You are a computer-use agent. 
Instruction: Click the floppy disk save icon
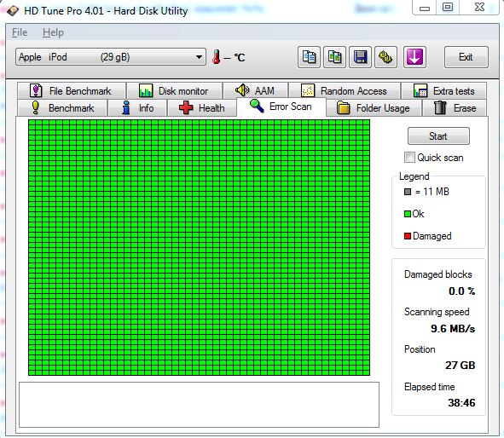[361, 57]
